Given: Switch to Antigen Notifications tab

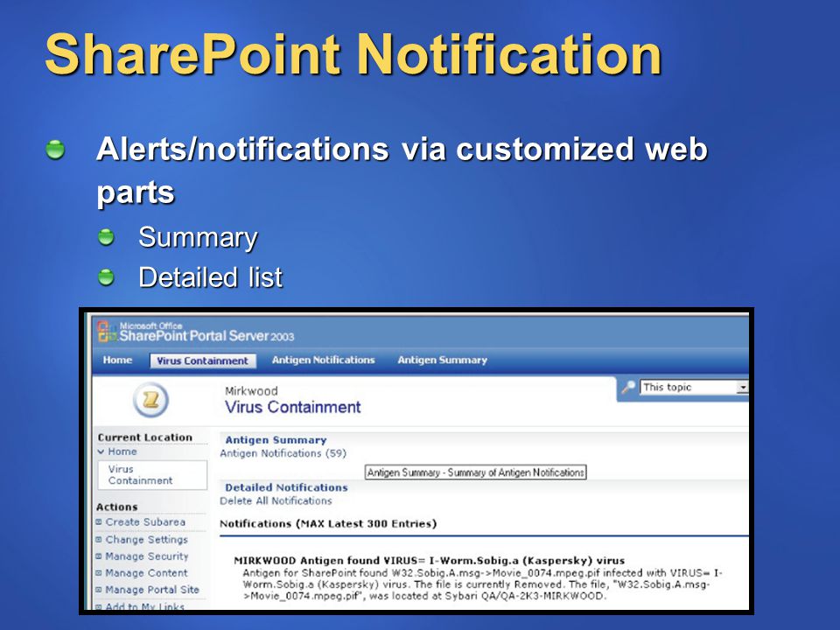Looking at the screenshot, I should [x=323, y=360].
